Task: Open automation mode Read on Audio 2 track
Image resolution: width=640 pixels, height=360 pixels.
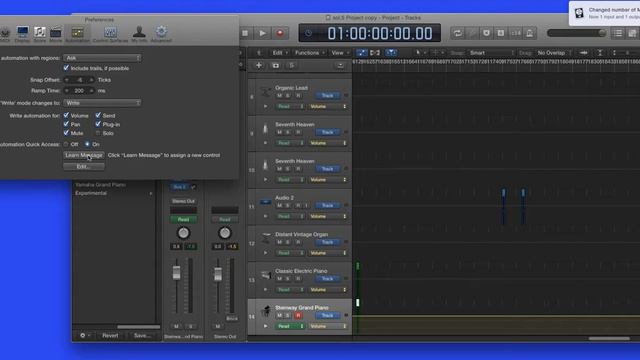Action: pos(290,216)
